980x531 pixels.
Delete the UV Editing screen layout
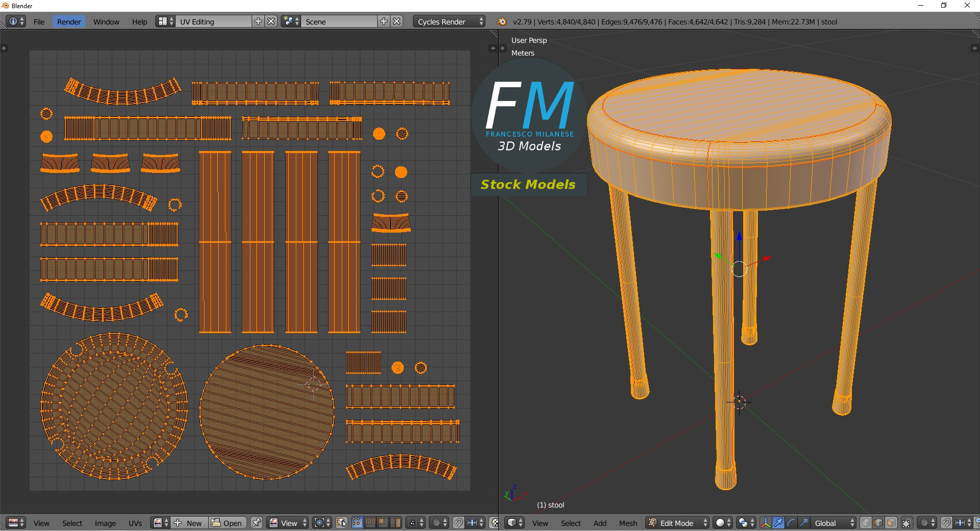[272, 21]
